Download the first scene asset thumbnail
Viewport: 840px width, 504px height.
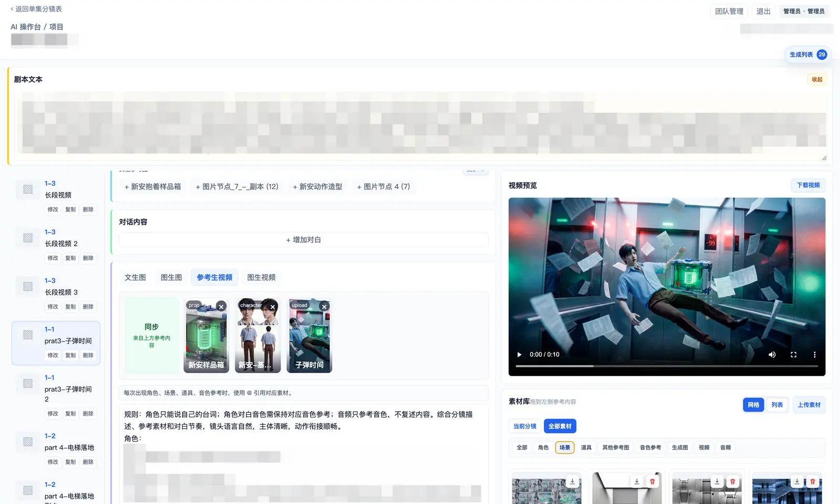tap(572, 481)
